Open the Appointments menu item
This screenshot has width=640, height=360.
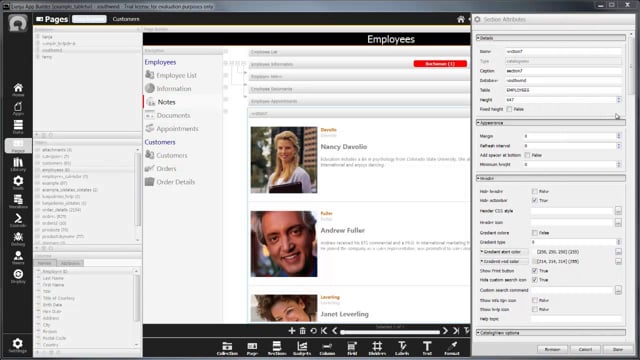(x=177, y=129)
